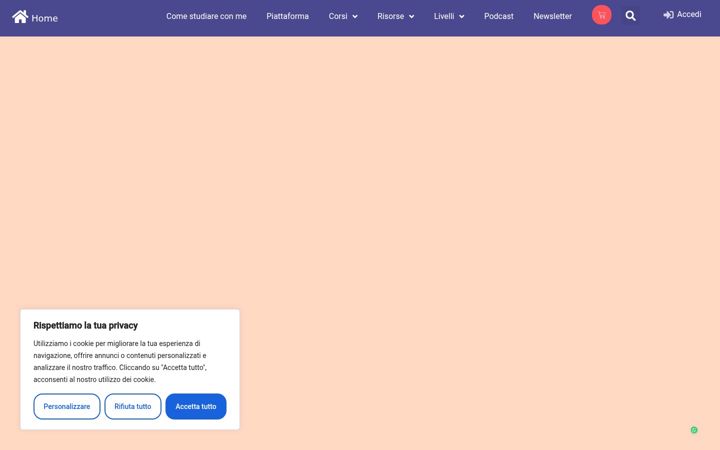Click the Accetta tutto button
This screenshot has width=720, height=450.
pos(196,406)
